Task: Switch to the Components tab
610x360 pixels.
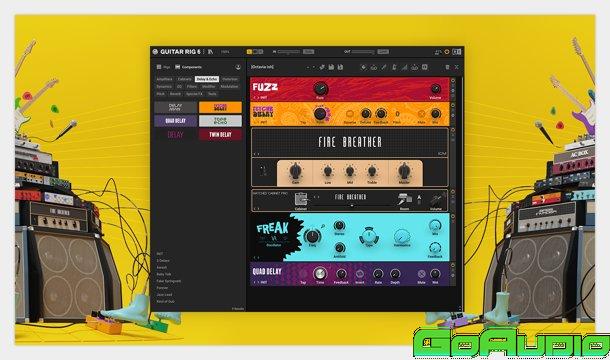Action: point(188,67)
